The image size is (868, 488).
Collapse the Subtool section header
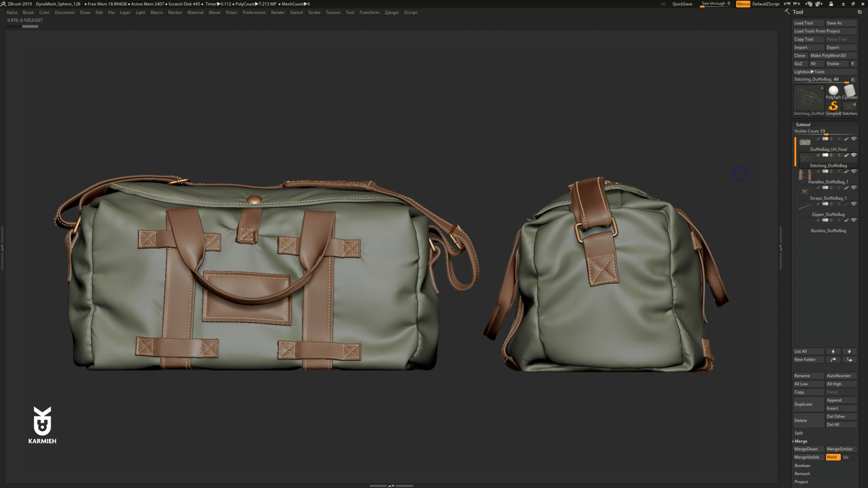point(803,125)
